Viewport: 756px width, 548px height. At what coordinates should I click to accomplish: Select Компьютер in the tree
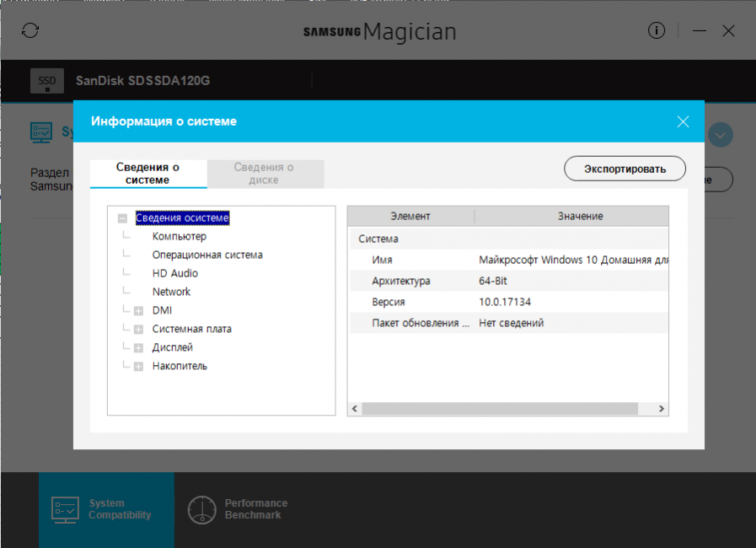(179, 237)
